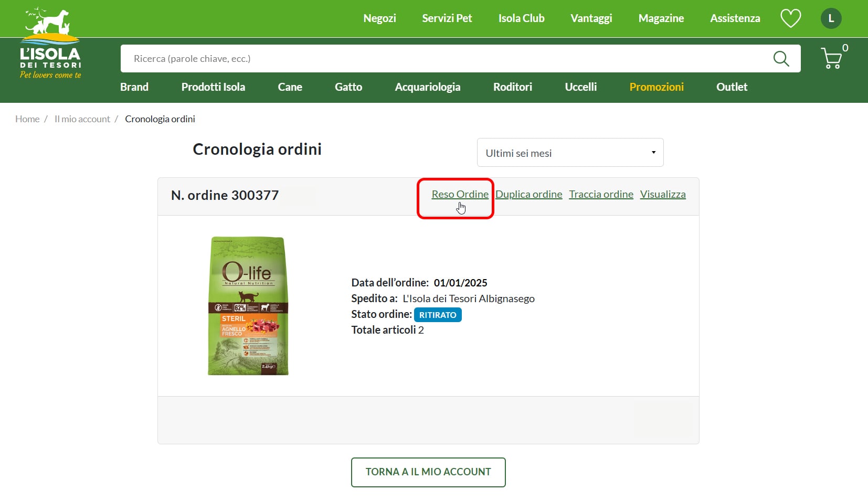Click the Cronologia ordini breadcrumb text
Screen dimensions: 868x501
pyautogui.click(x=160, y=119)
